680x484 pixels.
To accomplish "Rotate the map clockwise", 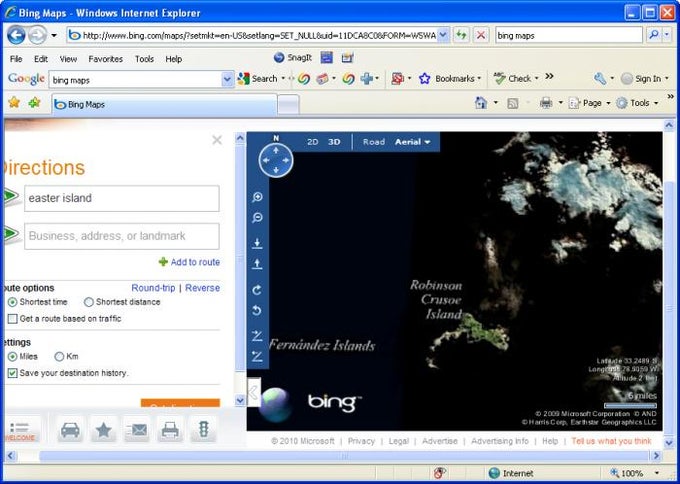I will pyautogui.click(x=257, y=290).
